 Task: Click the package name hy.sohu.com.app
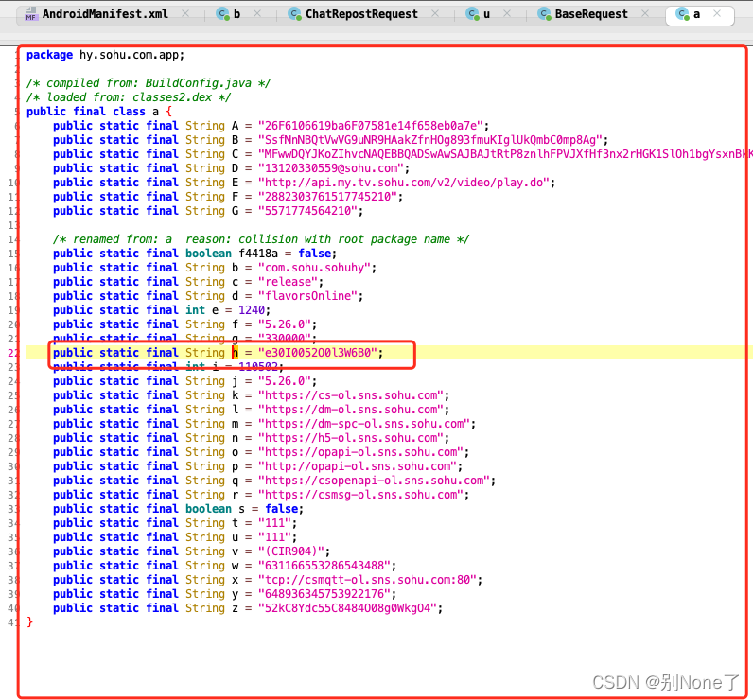point(129,55)
